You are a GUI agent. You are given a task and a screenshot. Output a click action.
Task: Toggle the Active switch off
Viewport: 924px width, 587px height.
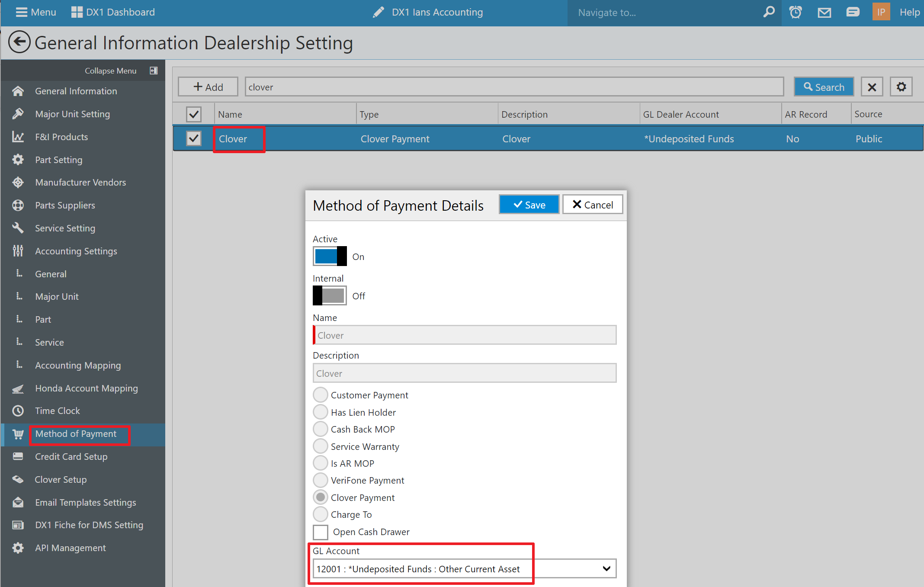[x=330, y=256]
